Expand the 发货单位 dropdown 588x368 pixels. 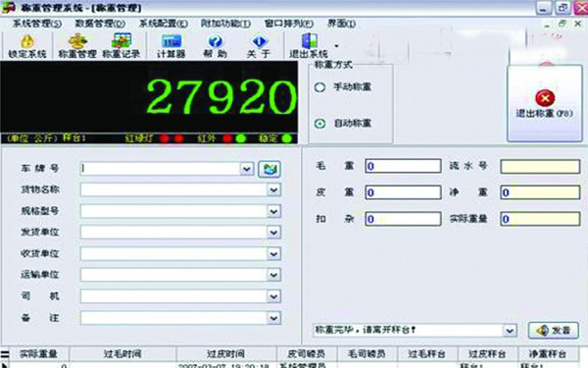274,233
